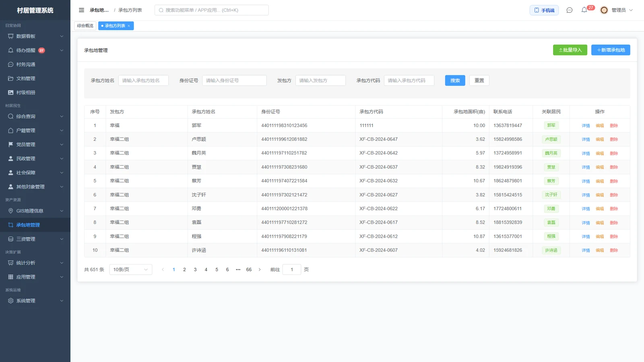This screenshot has width=644, height=362.
Task: Open the notification bell with 27 badge
Action: pyautogui.click(x=584, y=10)
